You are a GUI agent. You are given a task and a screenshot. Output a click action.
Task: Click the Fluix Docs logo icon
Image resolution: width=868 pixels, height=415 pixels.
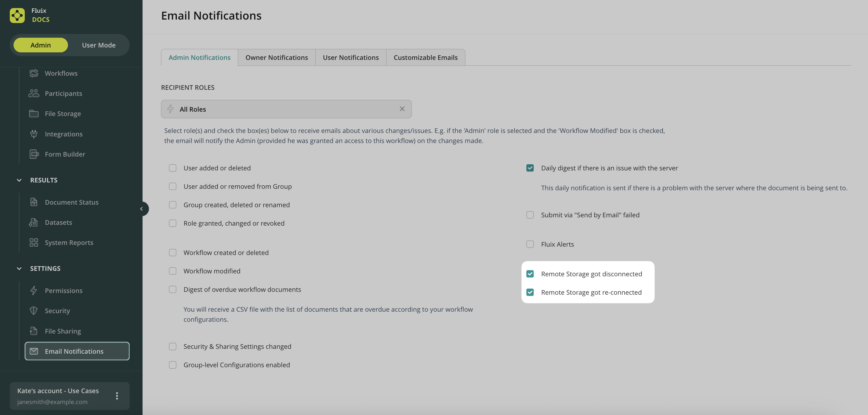17,16
